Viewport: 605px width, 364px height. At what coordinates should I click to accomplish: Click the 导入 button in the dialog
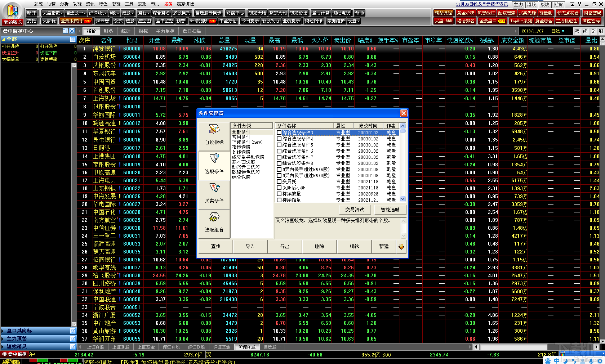tap(250, 247)
